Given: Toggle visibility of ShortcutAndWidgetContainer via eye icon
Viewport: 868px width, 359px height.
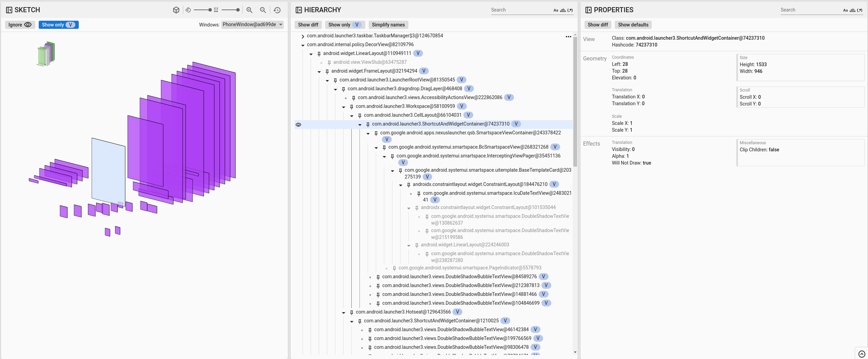Looking at the screenshot, I should click(x=298, y=125).
